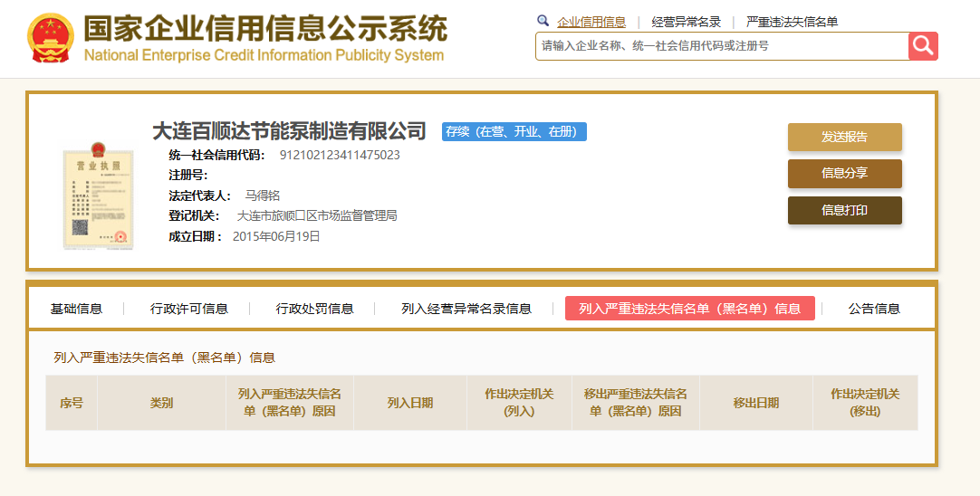This screenshot has height=496, width=980.
Task: Click the establishment date 2015年06月19日
Action: tap(276, 236)
